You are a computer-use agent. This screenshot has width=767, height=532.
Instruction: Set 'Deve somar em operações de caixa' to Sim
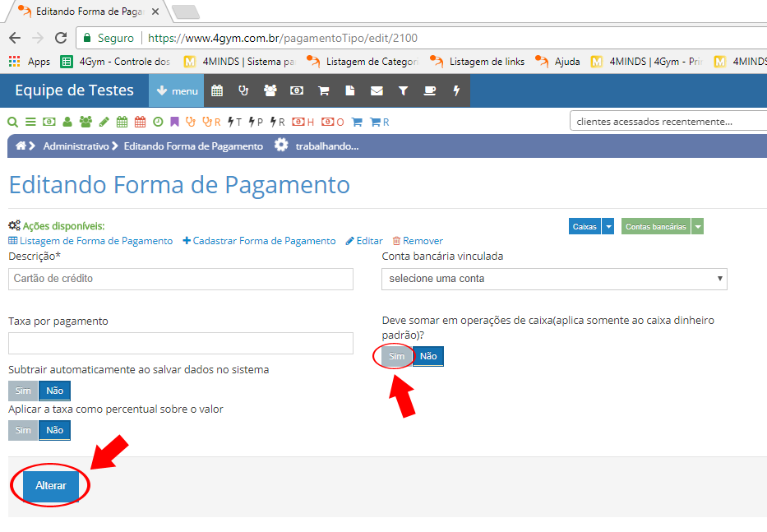[397, 356]
